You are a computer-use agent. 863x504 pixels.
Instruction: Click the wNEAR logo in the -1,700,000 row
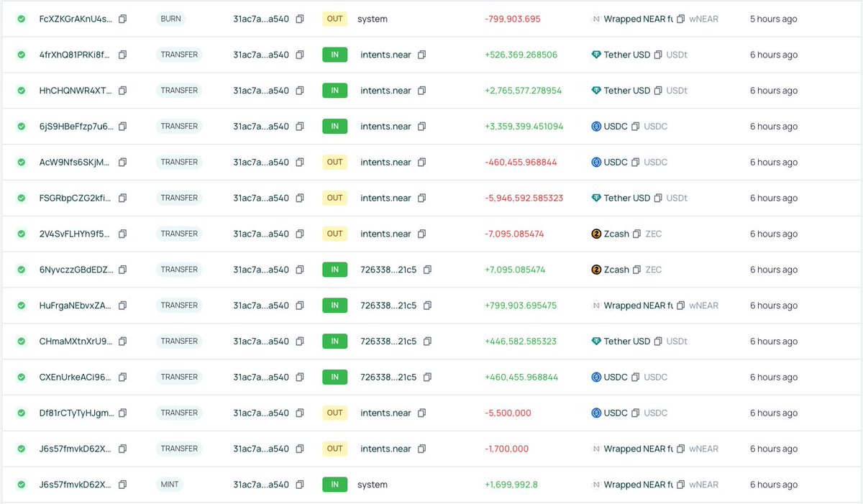pos(596,449)
